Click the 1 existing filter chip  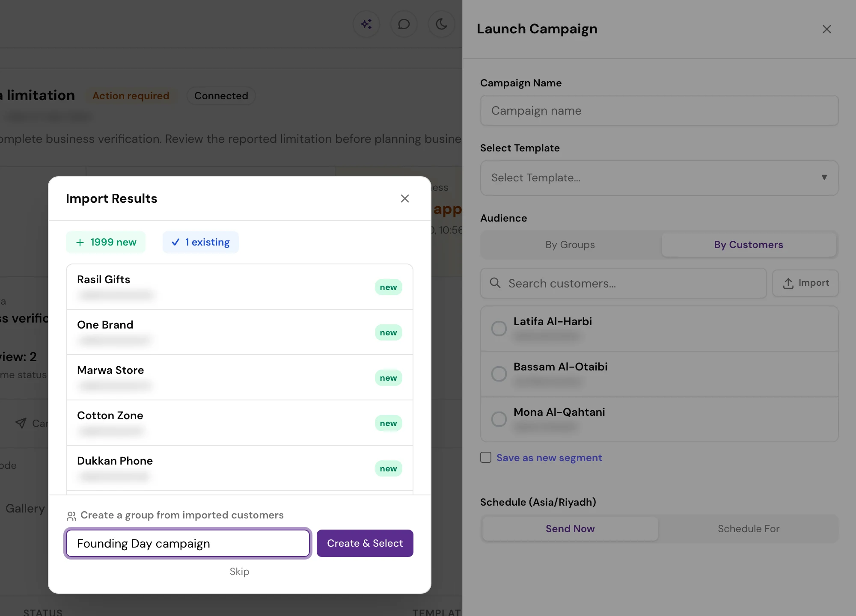(201, 242)
